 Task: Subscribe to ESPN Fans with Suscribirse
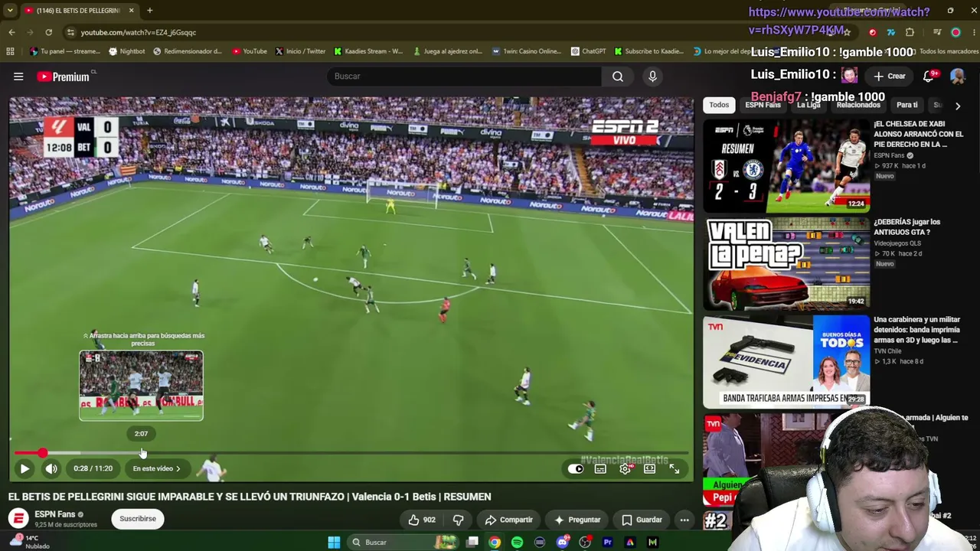click(x=138, y=519)
